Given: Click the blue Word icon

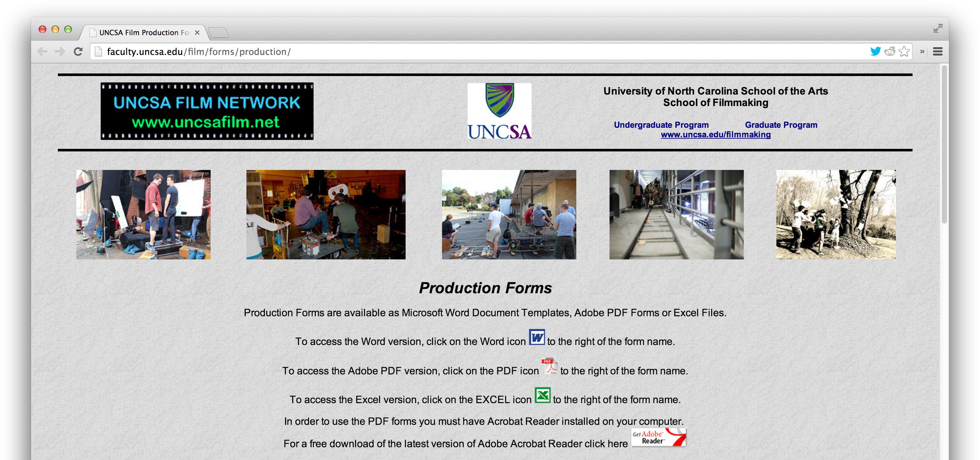Looking at the screenshot, I should tap(536, 337).
